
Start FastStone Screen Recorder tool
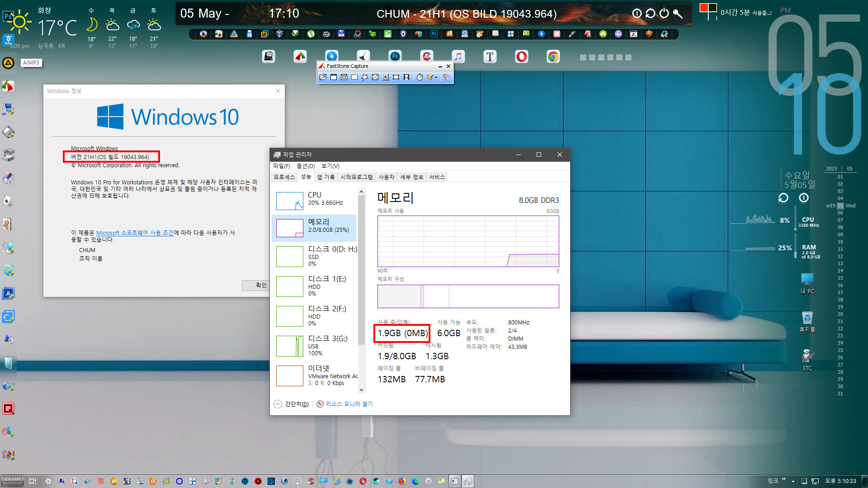tap(406, 77)
